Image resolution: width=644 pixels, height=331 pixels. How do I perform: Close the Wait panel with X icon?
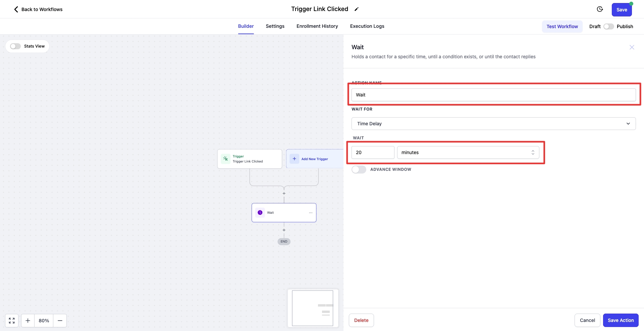coord(632,47)
